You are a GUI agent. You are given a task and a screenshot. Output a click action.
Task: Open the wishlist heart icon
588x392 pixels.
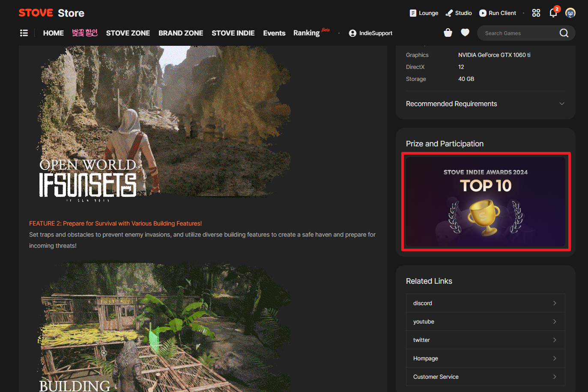click(x=465, y=33)
